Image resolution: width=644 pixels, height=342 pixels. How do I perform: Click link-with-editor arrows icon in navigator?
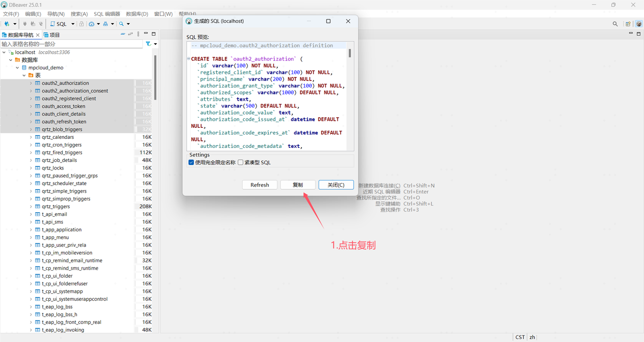pyautogui.click(x=130, y=34)
